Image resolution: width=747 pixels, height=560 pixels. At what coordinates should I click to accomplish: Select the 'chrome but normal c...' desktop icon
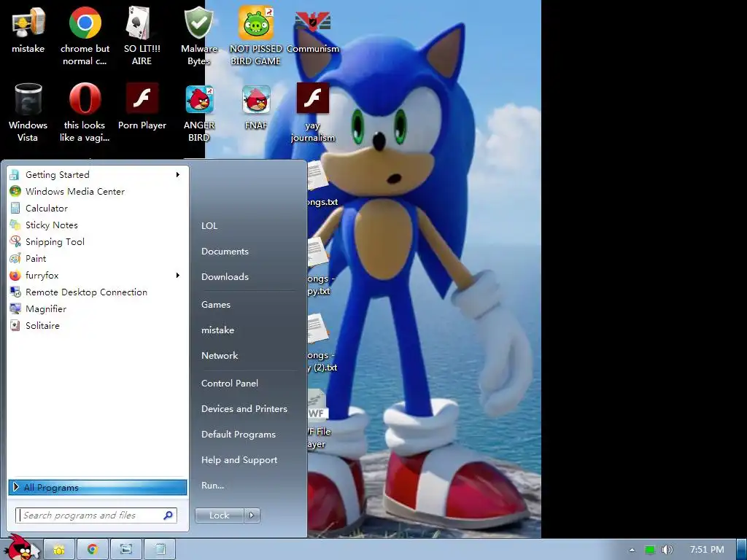[85, 36]
